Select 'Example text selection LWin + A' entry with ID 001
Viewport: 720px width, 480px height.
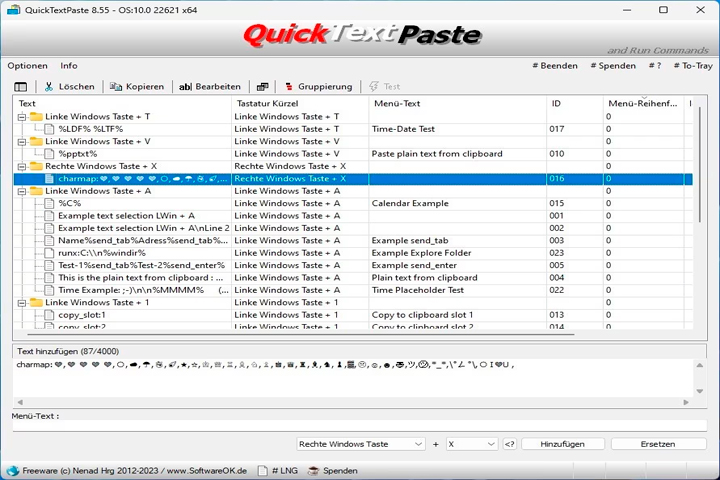126,216
